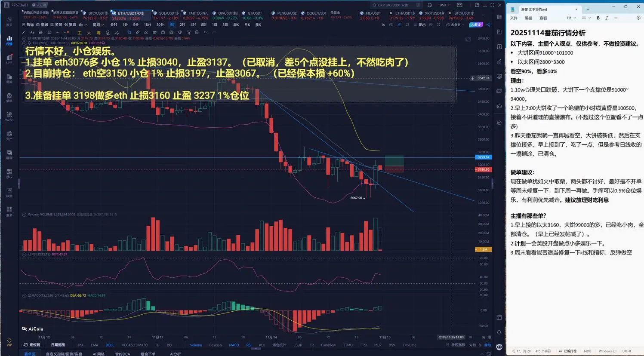Click the 日期范围 date range button
644x356 pixels.
58,345
